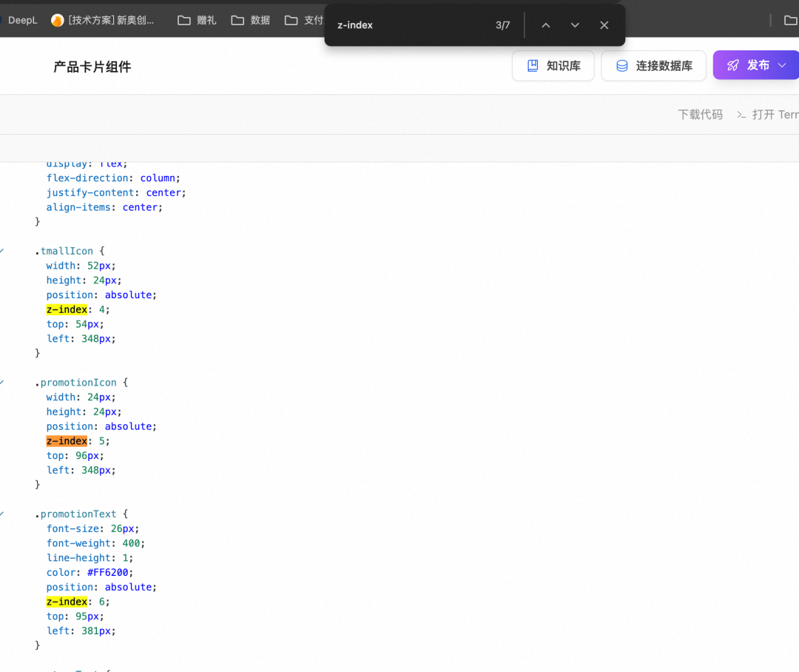Open the 知识库 knowledge base
799x672 pixels.
[553, 66]
